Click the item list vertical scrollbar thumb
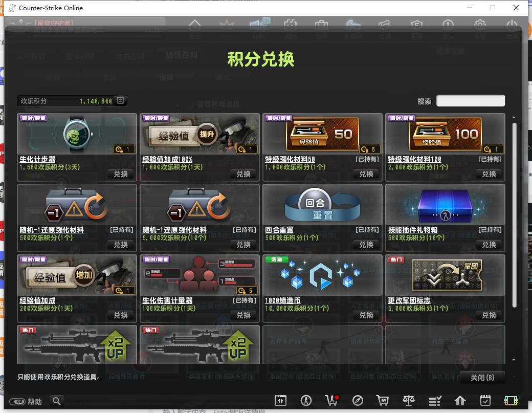The image size is (532, 413). point(515,215)
